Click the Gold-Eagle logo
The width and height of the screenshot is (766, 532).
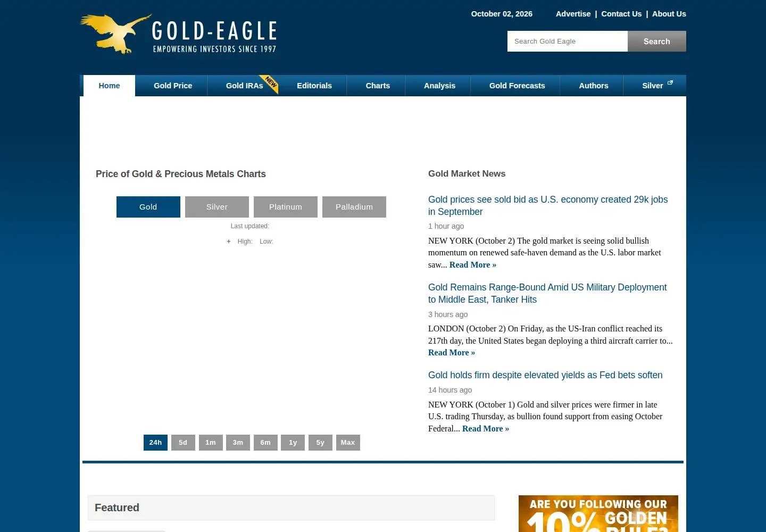coord(178,34)
